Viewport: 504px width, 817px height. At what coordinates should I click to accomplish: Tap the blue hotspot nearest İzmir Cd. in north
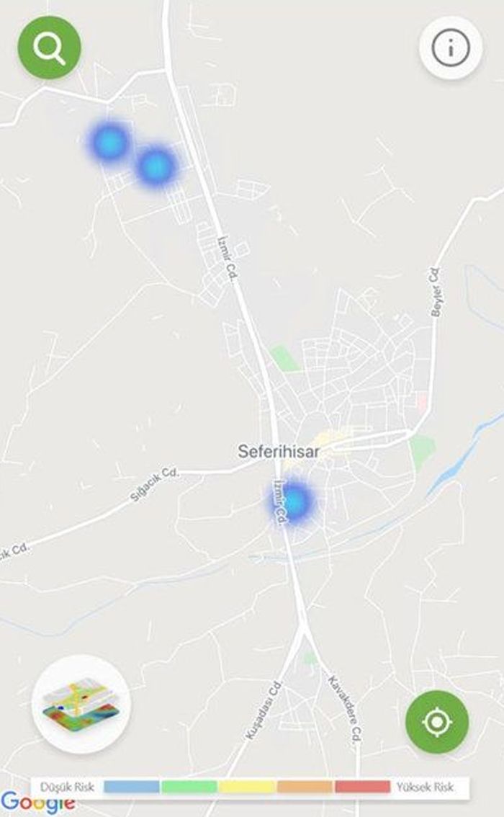(155, 166)
